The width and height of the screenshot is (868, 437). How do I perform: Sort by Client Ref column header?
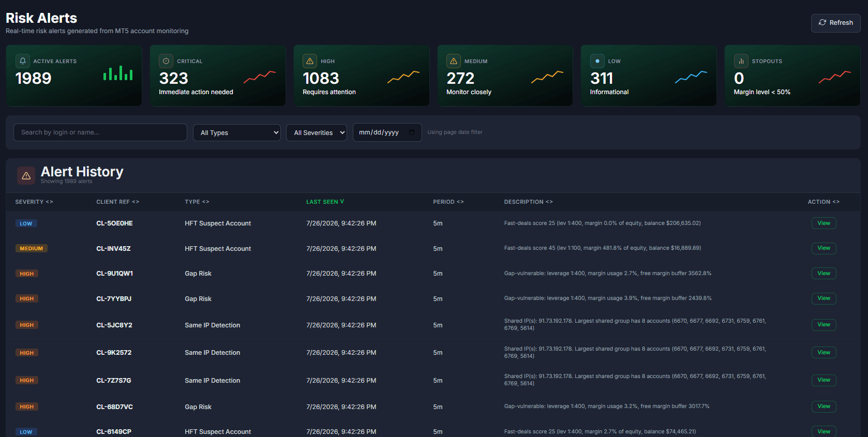[x=117, y=202]
